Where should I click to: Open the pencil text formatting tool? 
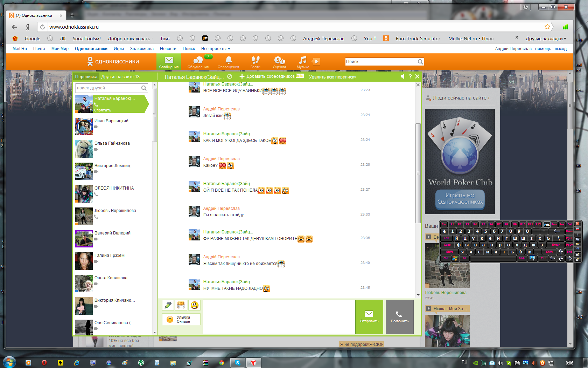point(168,305)
